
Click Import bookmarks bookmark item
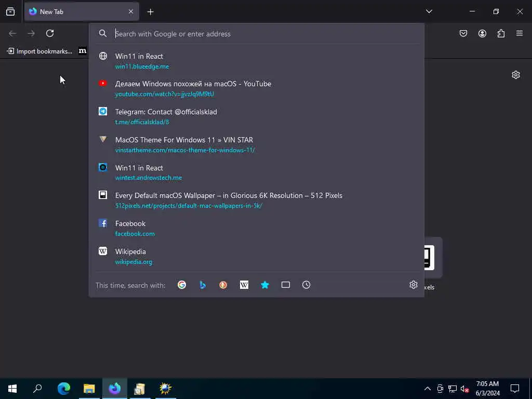(x=39, y=51)
